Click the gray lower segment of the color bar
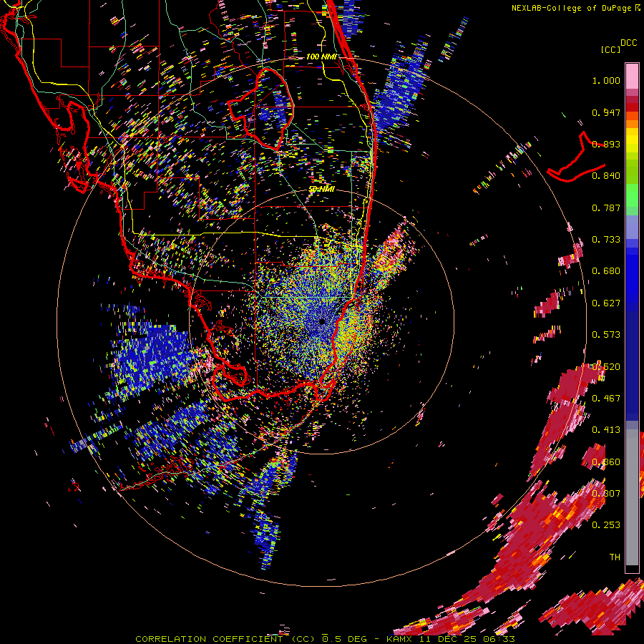 [632, 497]
